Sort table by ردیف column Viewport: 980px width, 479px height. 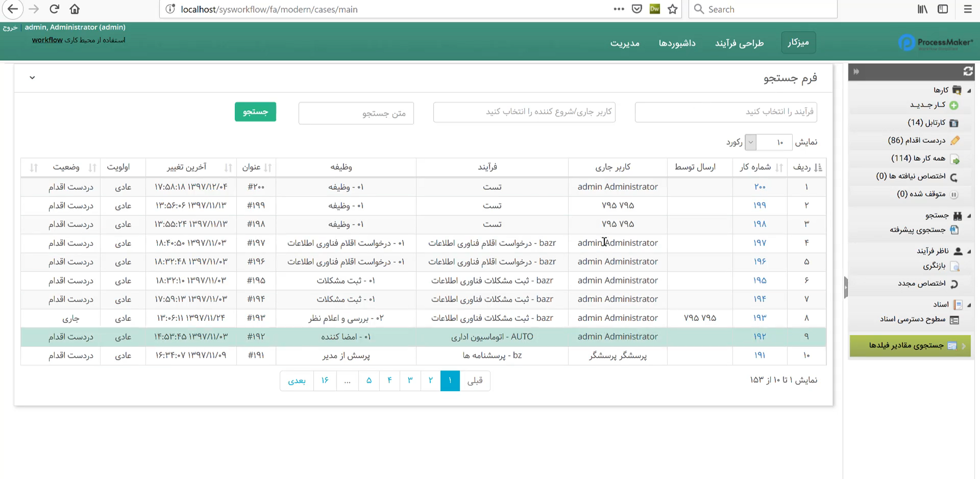807,167
